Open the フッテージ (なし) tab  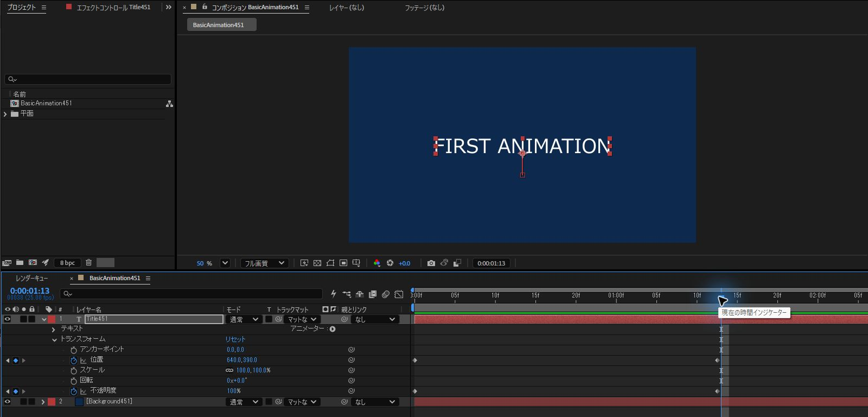(x=425, y=8)
